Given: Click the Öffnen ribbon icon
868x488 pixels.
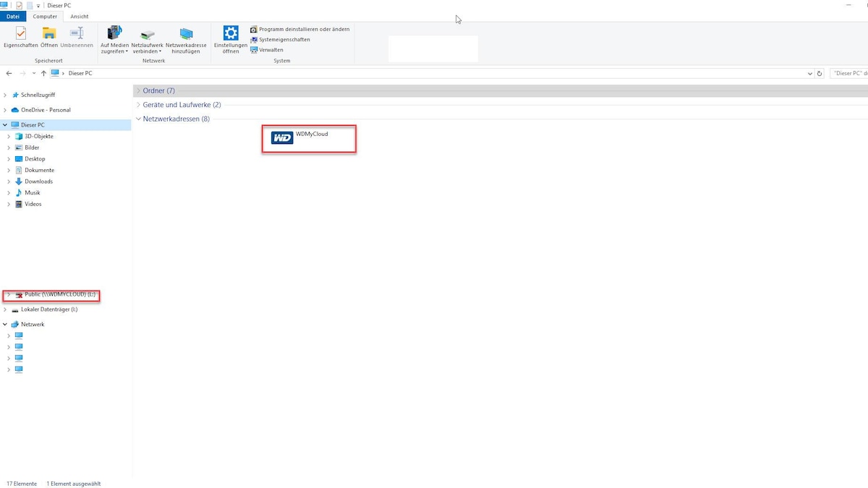Looking at the screenshot, I should click(x=48, y=38).
